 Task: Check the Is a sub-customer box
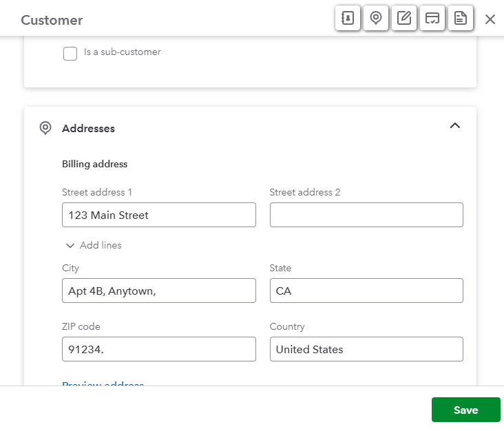click(70, 54)
